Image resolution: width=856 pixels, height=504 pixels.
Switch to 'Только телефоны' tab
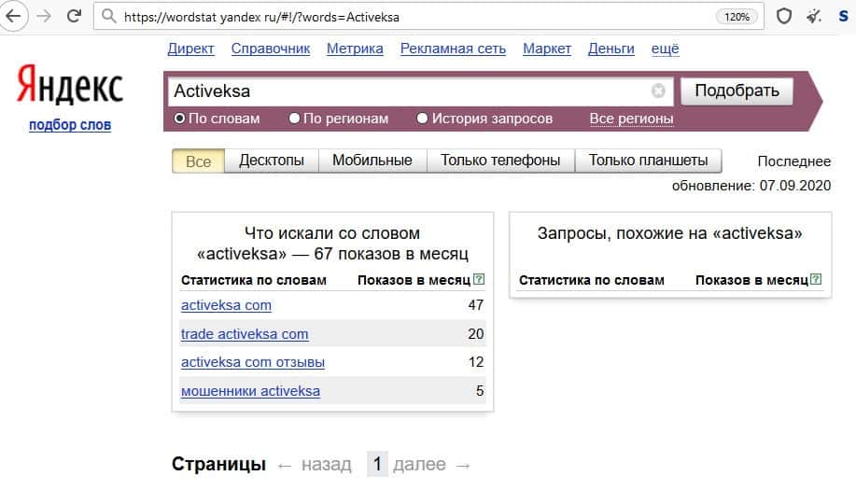pyautogui.click(x=500, y=161)
